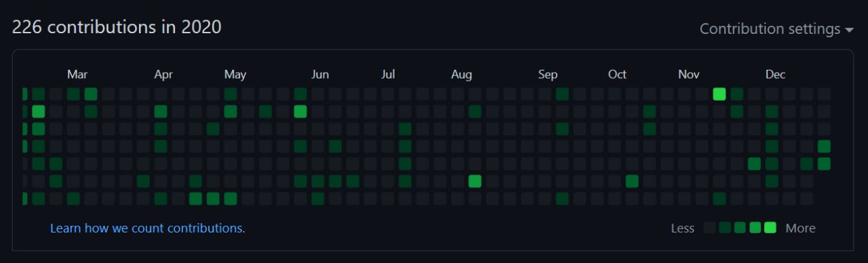
Task: Click the Oct month label
Action: click(617, 75)
